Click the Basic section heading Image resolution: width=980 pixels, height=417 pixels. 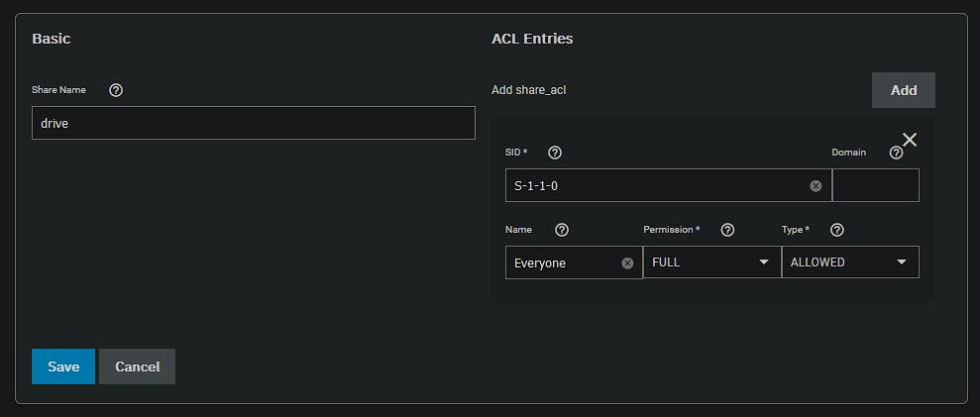[x=52, y=39]
